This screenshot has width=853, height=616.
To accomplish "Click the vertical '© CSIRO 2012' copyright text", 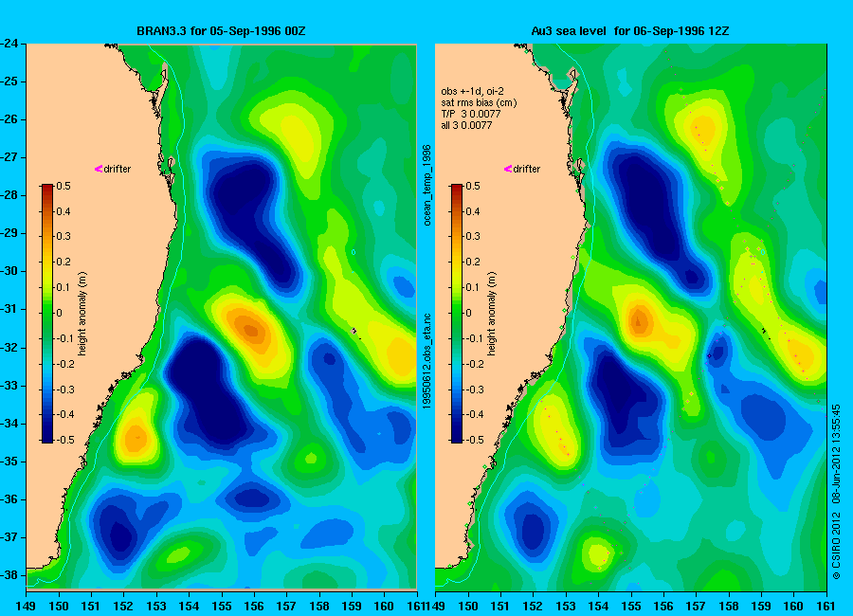I will [x=836, y=545].
